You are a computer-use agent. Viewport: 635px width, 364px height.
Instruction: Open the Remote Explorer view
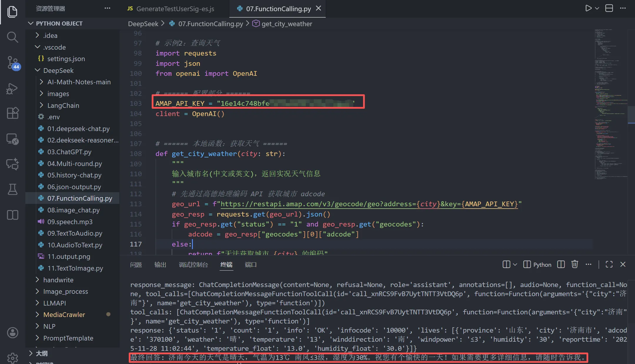click(x=12, y=139)
